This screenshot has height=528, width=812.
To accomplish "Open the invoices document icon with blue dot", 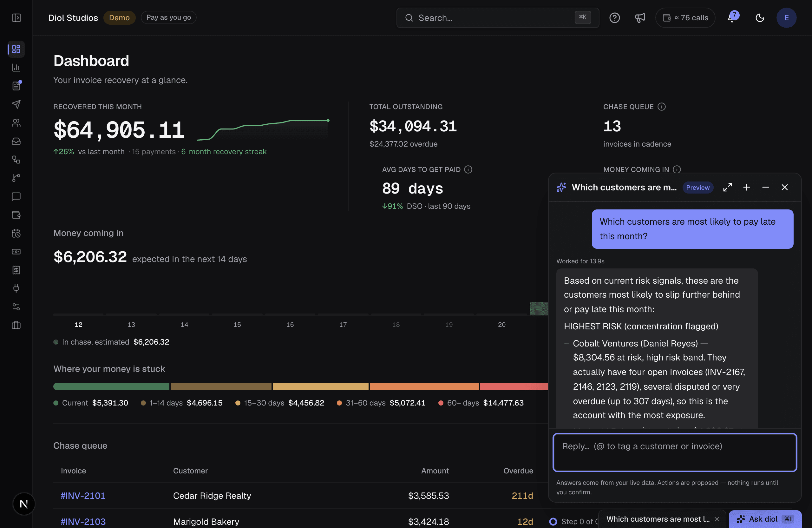I will pos(16,86).
